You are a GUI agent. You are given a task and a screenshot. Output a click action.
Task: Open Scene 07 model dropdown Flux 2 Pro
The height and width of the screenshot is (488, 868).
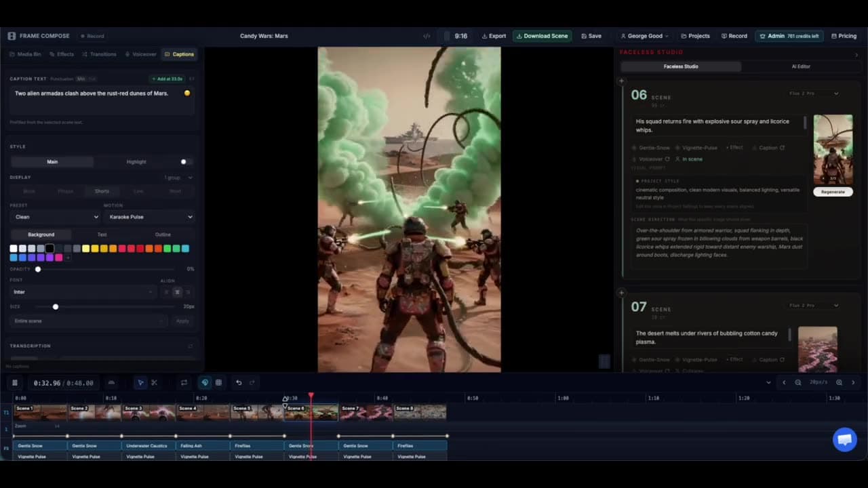[814, 306]
